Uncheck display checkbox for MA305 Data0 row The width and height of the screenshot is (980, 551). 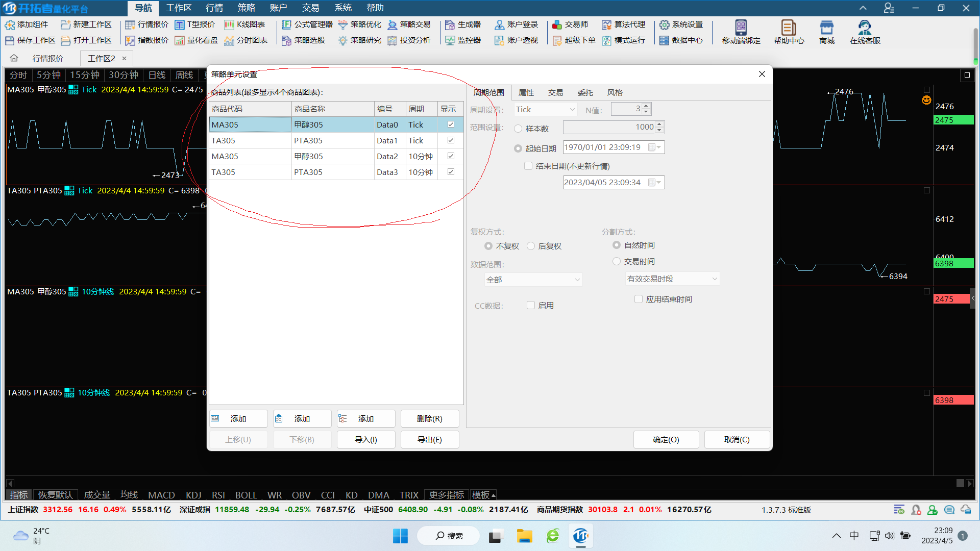[451, 124]
